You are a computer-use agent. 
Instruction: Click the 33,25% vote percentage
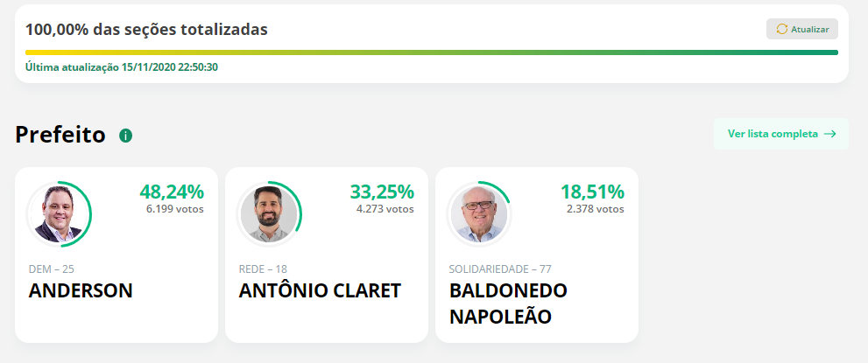pyautogui.click(x=382, y=192)
